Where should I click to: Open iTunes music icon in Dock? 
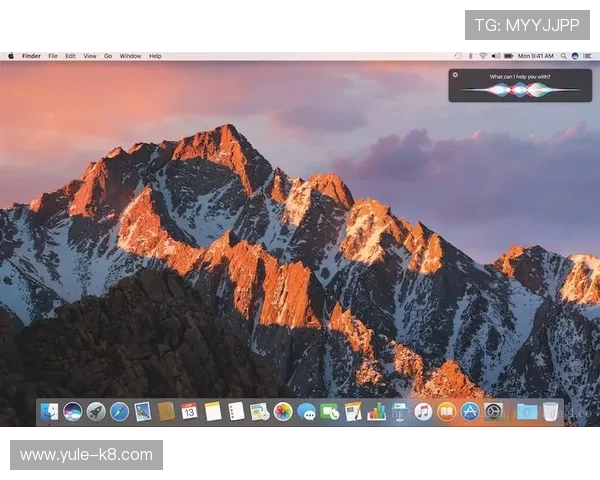tap(423, 411)
